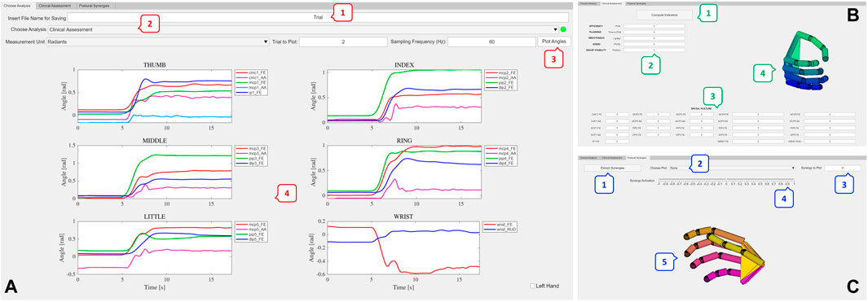Image resolution: width=868 pixels, height=302 pixels.
Task: Enable the Left Hand checkbox
Action: 532,286
